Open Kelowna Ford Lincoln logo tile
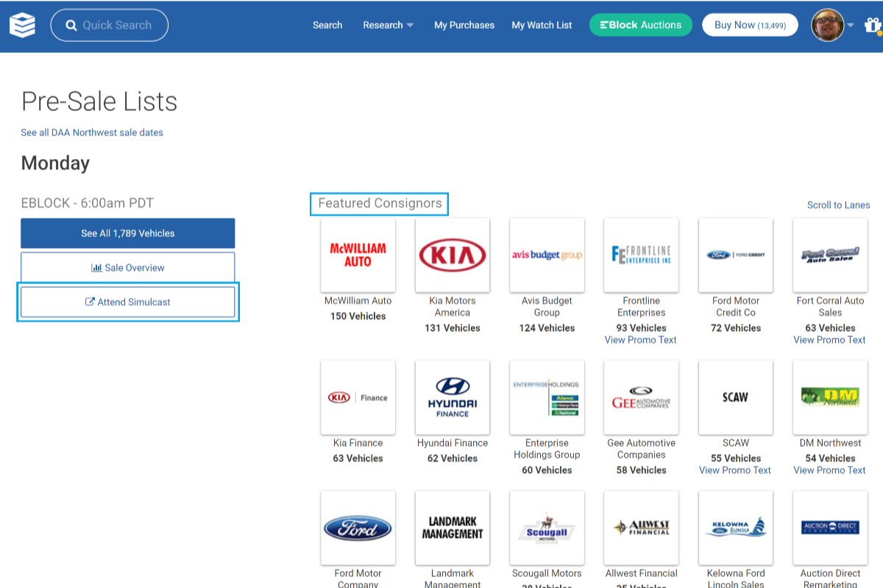Viewport: 883px width, 588px height. pos(736,528)
